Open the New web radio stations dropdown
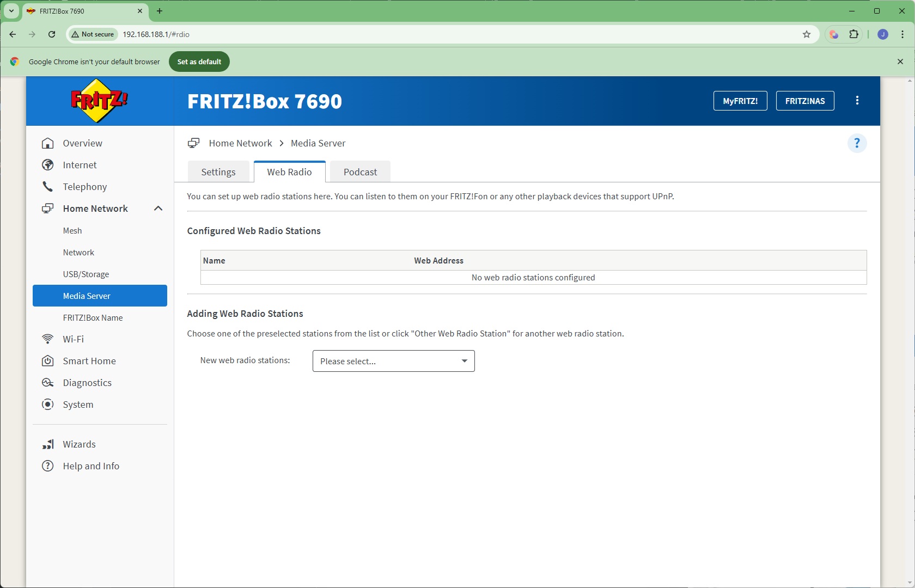Viewport: 915px width, 588px height. click(x=394, y=361)
